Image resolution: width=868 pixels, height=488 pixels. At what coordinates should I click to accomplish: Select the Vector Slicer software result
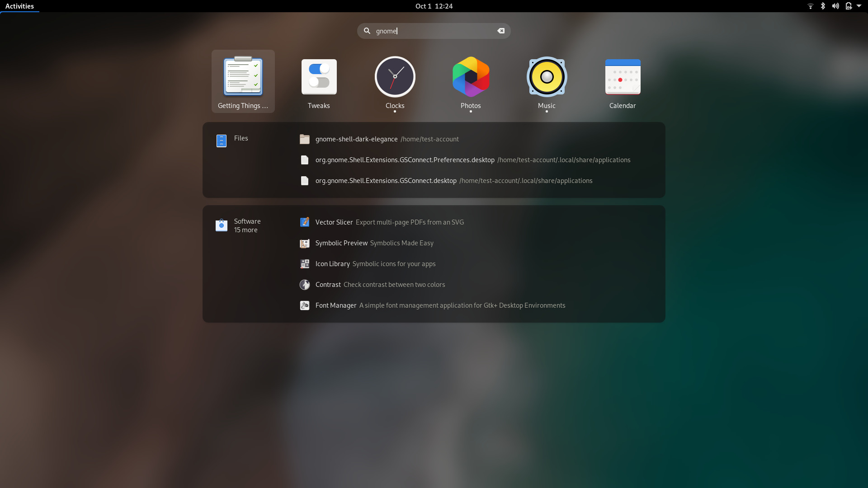(x=334, y=222)
